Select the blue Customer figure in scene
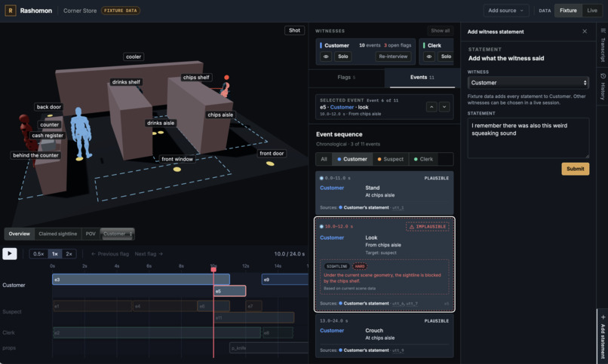 point(81,132)
